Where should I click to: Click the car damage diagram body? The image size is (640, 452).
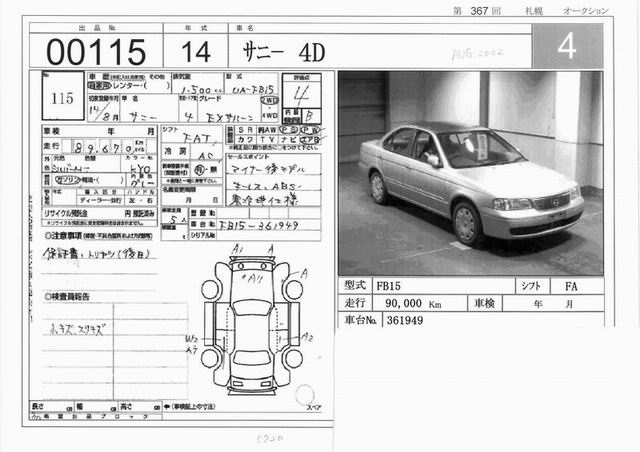point(252,326)
